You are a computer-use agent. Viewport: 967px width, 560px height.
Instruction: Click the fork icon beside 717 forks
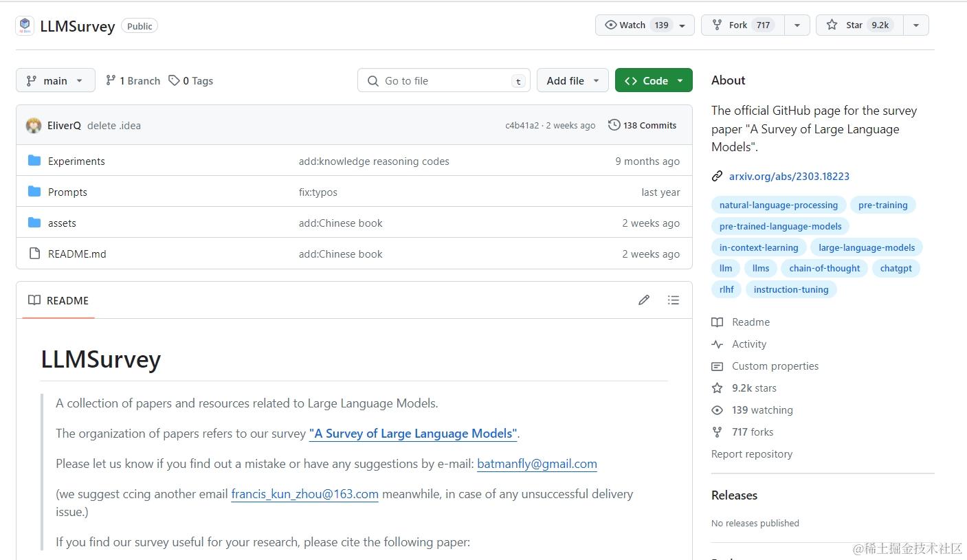point(718,432)
